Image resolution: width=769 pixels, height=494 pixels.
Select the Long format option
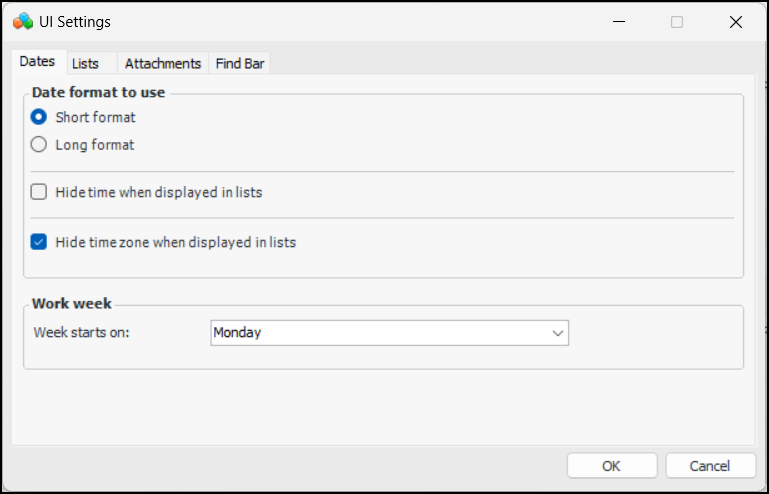tap(39, 144)
